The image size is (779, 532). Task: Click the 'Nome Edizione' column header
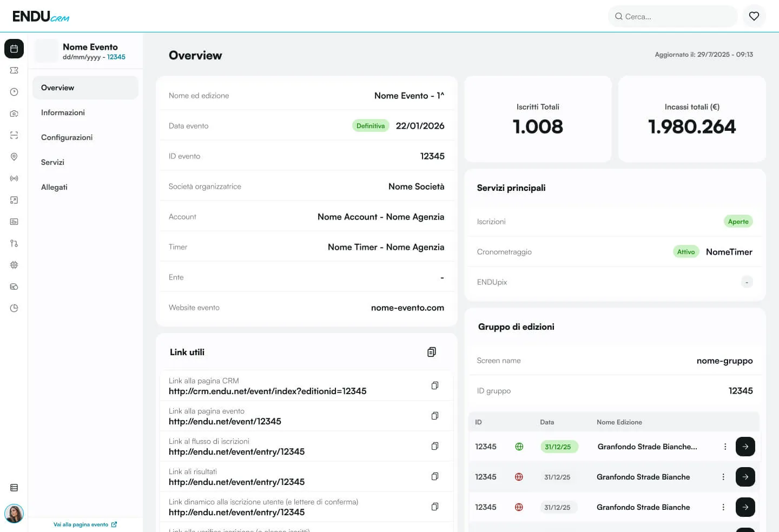coord(619,422)
